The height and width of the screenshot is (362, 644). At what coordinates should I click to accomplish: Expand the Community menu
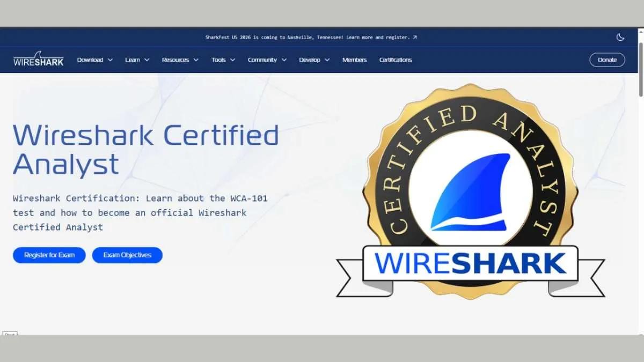coord(267,60)
